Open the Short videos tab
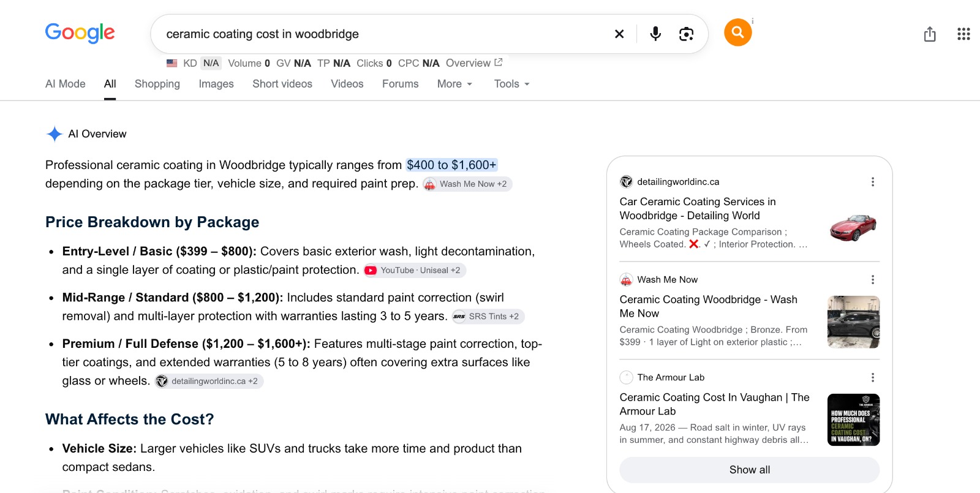Screen dimensions: 980x493 pyautogui.click(x=282, y=84)
